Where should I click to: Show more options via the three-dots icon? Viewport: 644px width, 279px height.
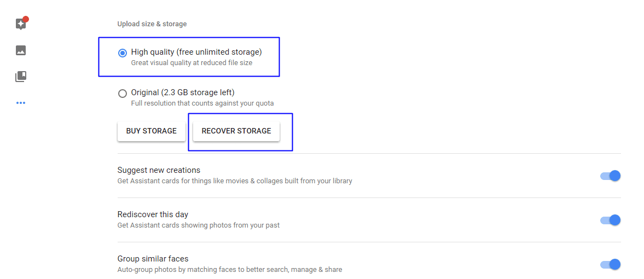(21, 103)
